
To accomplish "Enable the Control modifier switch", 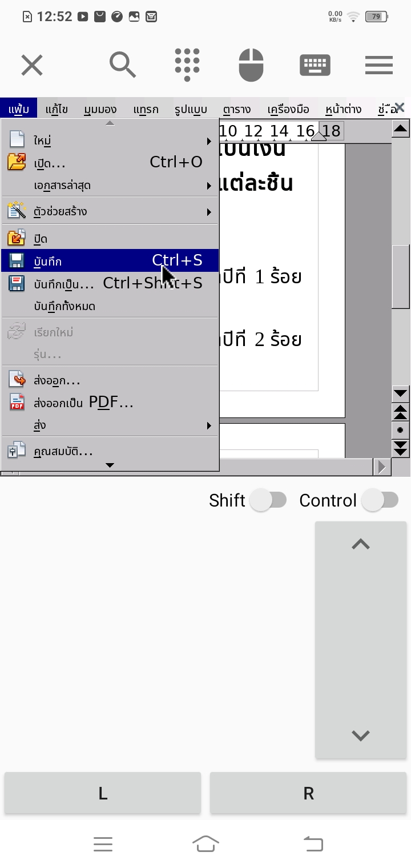I will [380, 500].
